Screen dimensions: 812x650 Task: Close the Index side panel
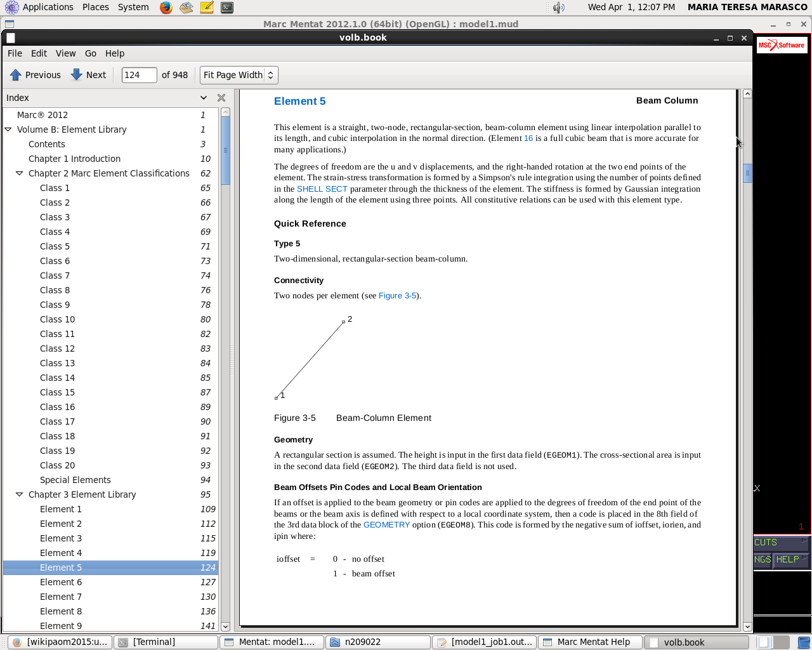221,98
